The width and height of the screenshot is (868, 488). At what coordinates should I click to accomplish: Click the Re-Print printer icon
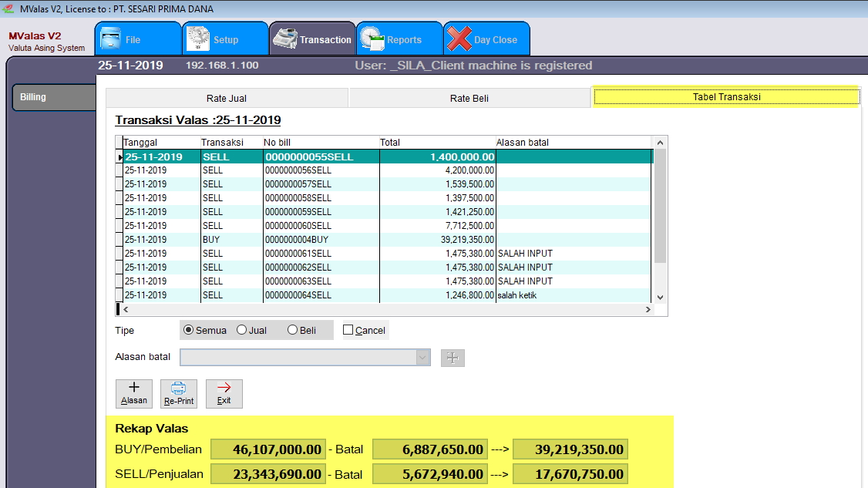coord(178,393)
